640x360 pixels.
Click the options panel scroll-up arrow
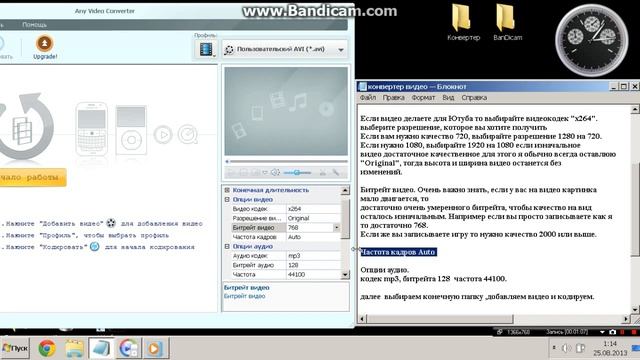click(x=345, y=190)
